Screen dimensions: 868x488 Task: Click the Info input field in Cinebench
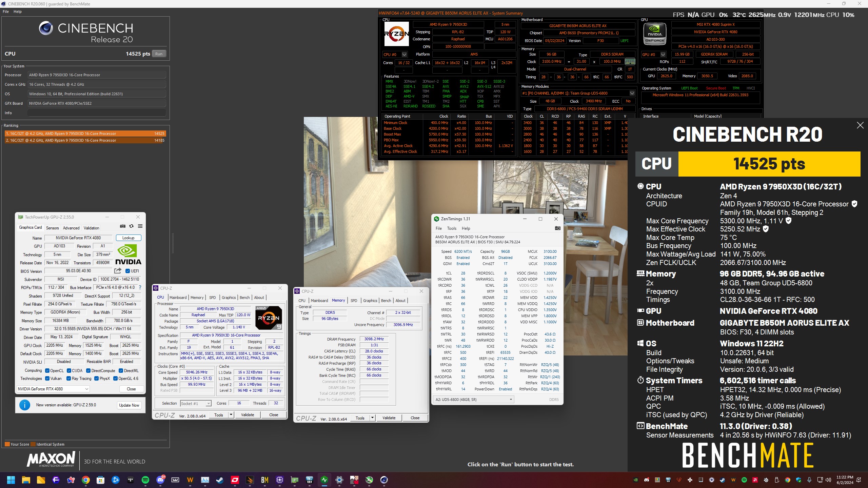97,113
